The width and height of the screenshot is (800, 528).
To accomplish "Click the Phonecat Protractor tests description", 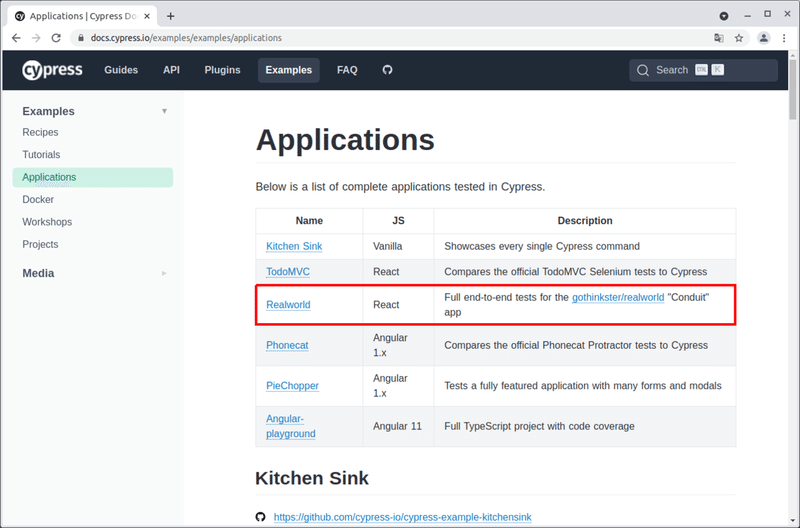I will [x=576, y=345].
